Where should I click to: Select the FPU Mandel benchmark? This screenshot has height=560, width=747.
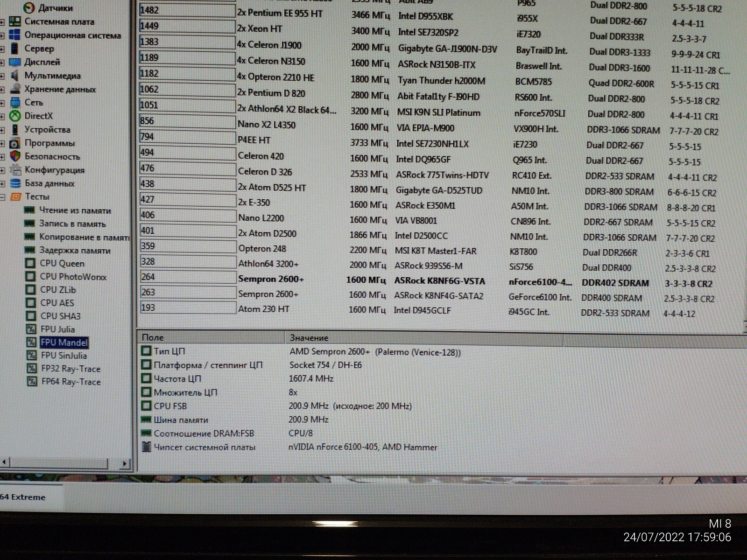click(64, 343)
